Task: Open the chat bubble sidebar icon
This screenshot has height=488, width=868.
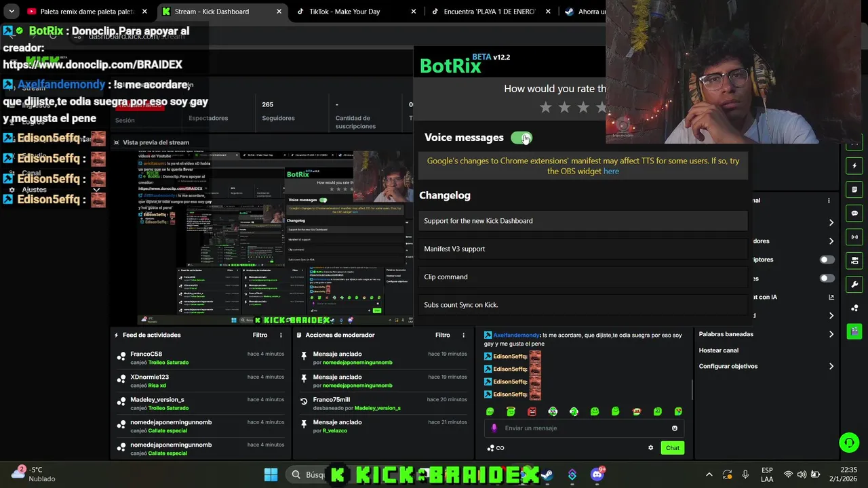Action: (854, 213)
